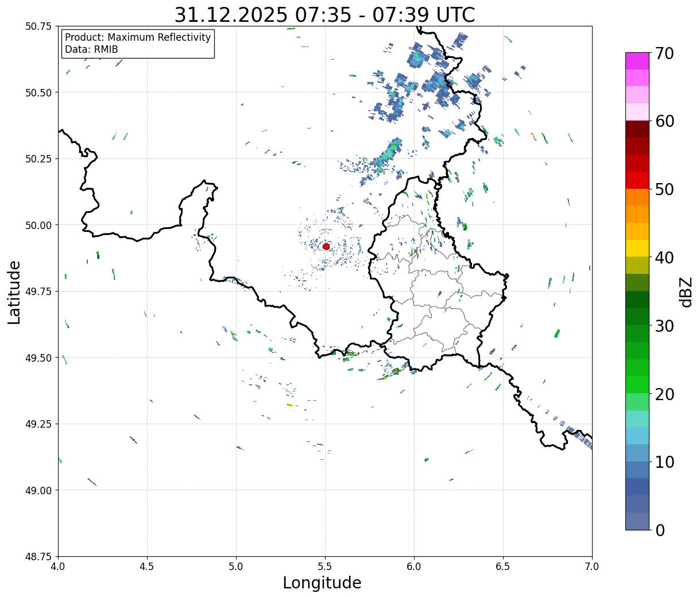Click the longitude tick label '7.0'

pyautogui.click(x=592, y=566)
